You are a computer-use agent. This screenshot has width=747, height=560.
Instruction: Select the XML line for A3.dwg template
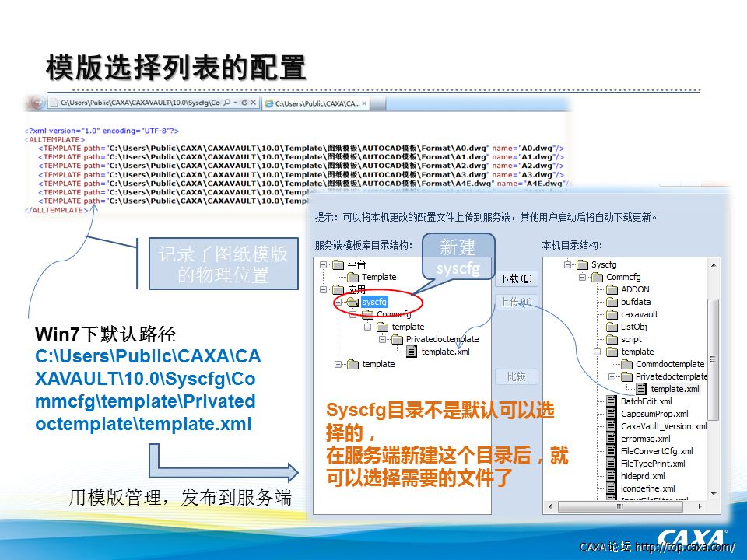pyautogui.click(x=301, y=175)
